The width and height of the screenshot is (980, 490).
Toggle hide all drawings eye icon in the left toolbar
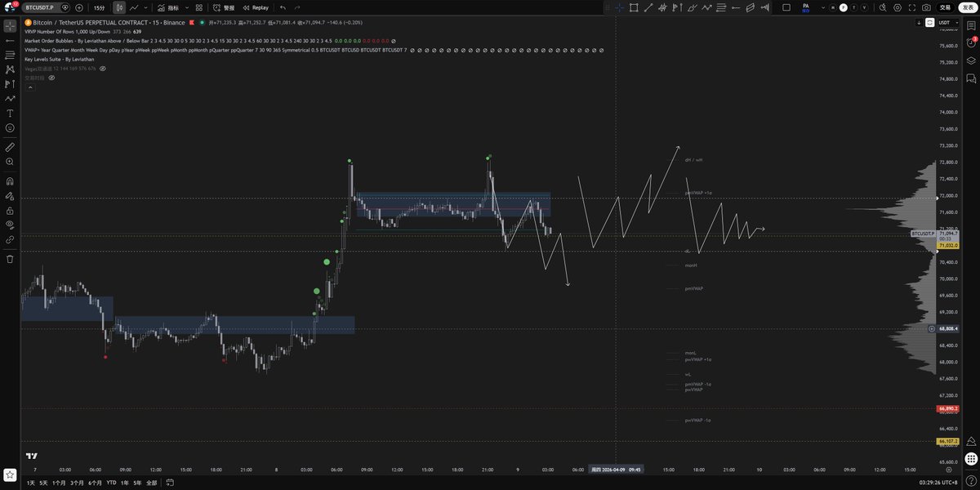pos(10,225)
